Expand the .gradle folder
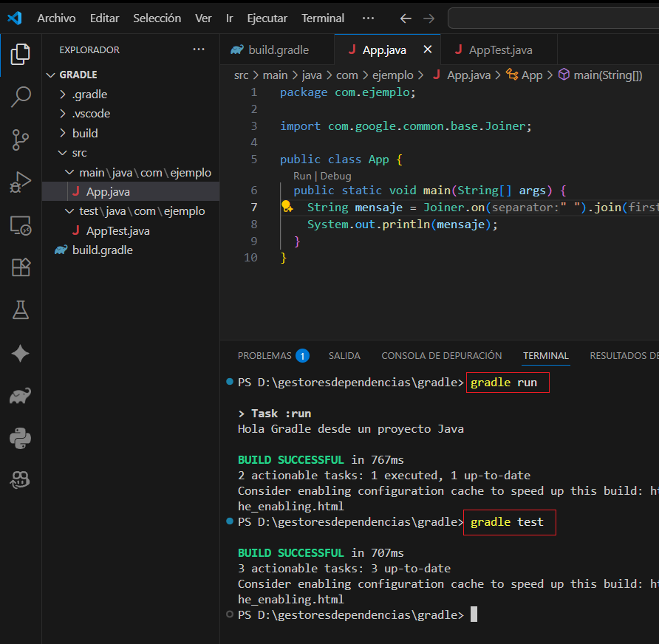The height and width of the screenshot is (644, 659). pos(89,95)
